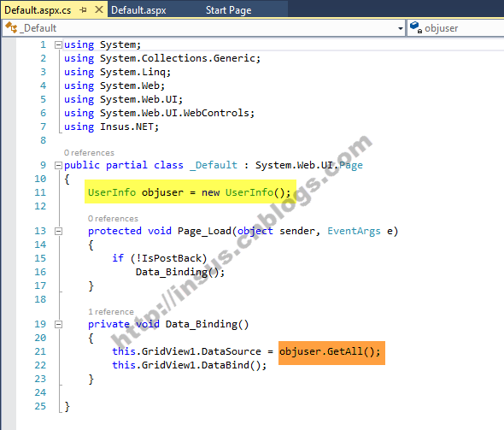The width and height of the screenshot is (504, 430).
Task: Click line number 11 in the margin
Action: 40,192
